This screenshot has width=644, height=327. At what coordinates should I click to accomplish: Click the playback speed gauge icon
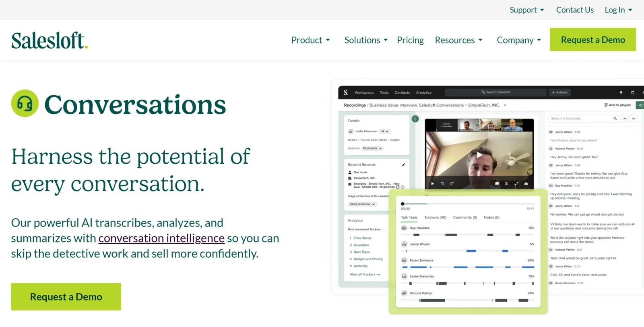click(526, 183)
